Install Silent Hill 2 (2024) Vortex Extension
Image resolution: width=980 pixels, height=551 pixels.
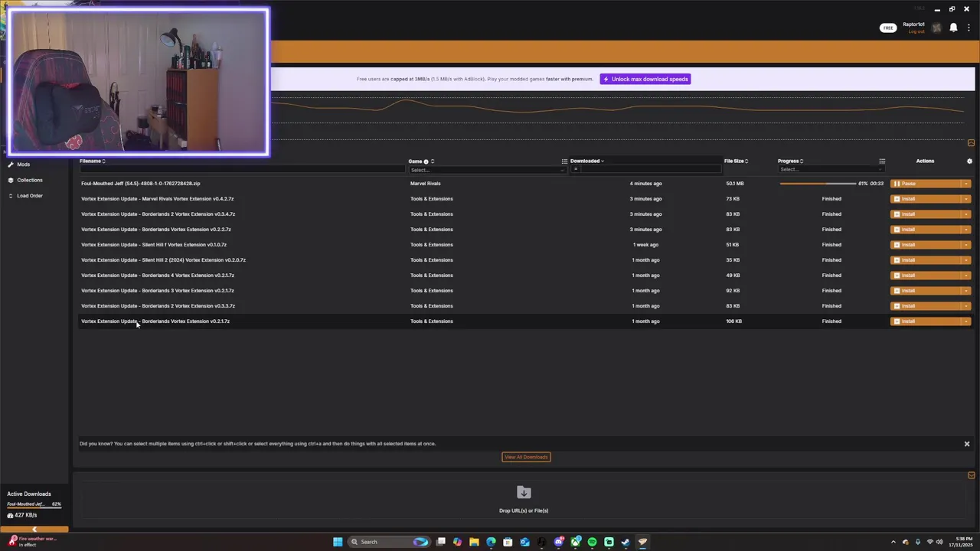click(x=926, y=260)
